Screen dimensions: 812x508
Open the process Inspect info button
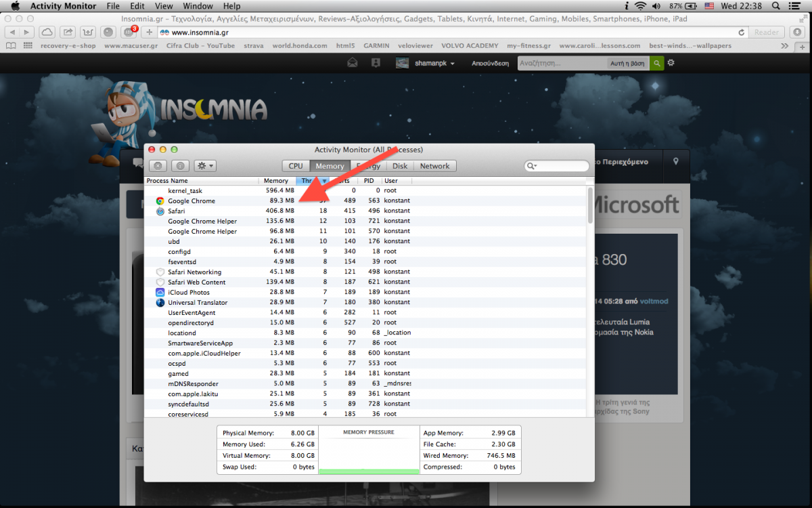(x=179, y=165)
